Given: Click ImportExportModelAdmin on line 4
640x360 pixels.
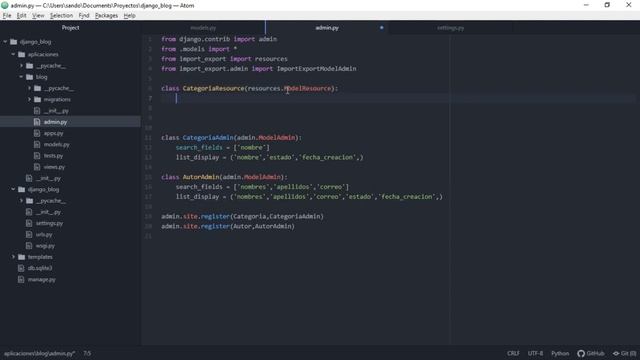Looking at the screenshot, I should click(316, 69).
